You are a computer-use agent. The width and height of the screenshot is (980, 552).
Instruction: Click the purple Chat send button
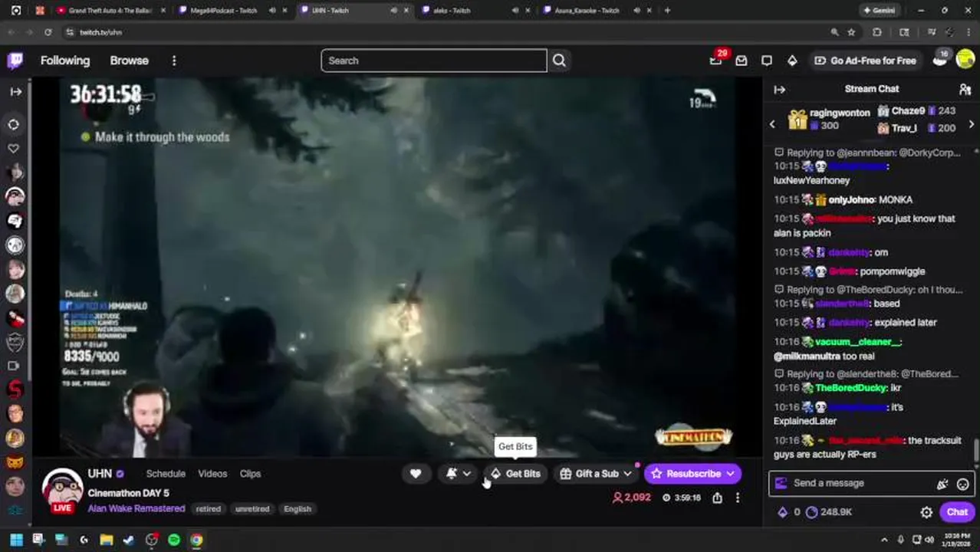[x=957, y=512]
